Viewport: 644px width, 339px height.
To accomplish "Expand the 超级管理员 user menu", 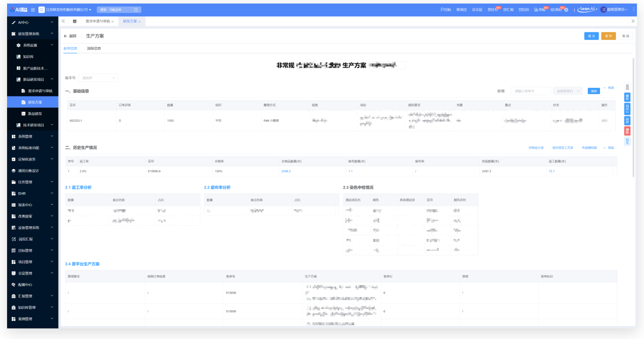I will 615,10.
